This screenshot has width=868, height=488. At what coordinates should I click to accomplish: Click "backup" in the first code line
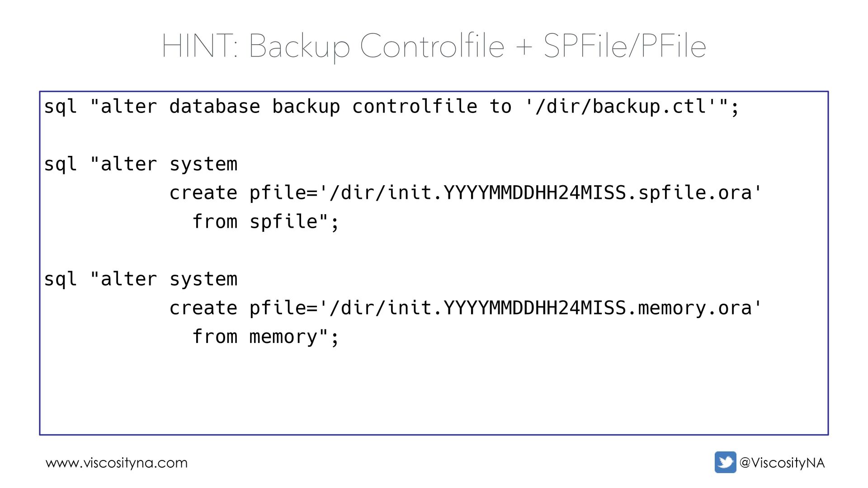[x=306, y=107]
